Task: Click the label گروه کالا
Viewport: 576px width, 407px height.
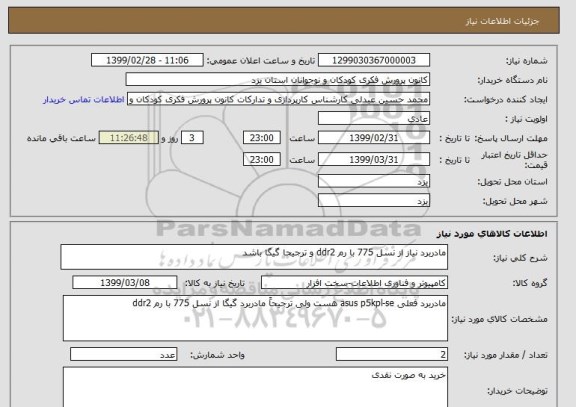Action: click(x=530, y=283)
